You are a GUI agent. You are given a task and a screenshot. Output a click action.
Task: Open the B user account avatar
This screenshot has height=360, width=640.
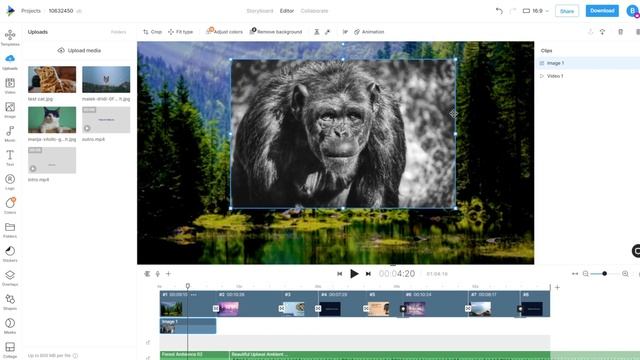click(x=632, y=11)
